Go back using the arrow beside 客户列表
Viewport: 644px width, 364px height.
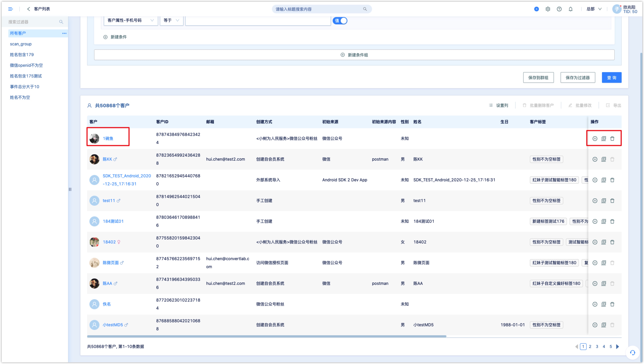click(x=29, y=9)
